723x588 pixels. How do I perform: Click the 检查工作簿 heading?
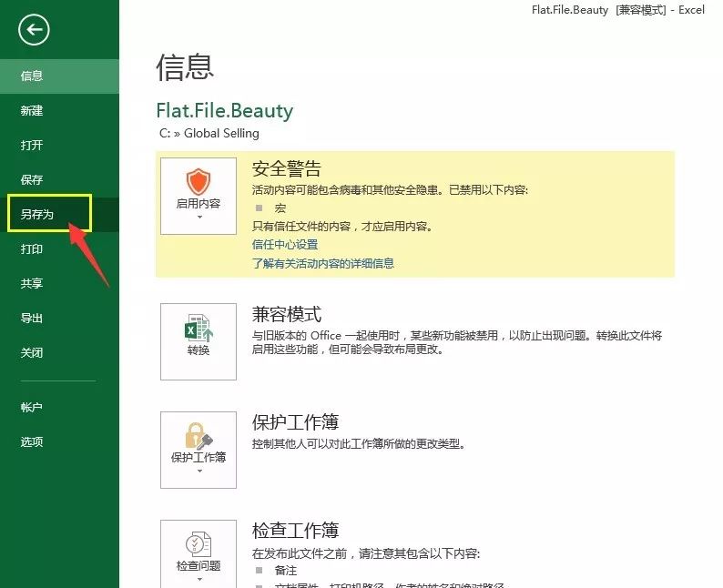click(x=296, y=531)
